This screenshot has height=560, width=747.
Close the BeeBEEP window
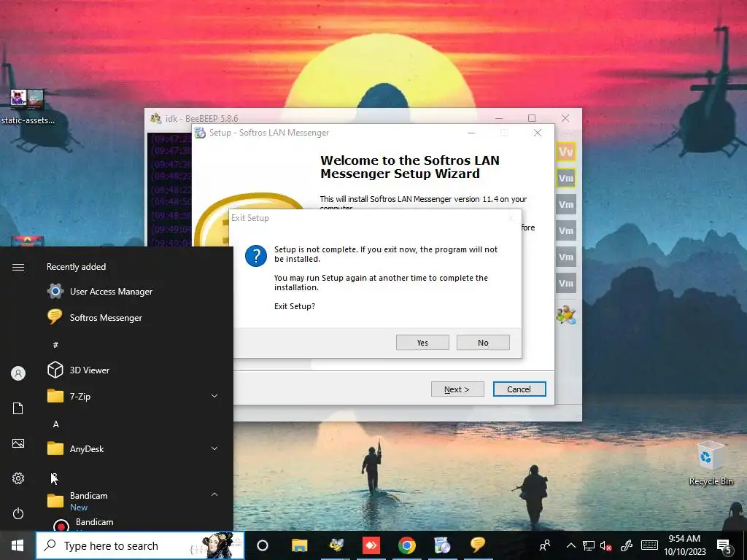click(565, 118)
